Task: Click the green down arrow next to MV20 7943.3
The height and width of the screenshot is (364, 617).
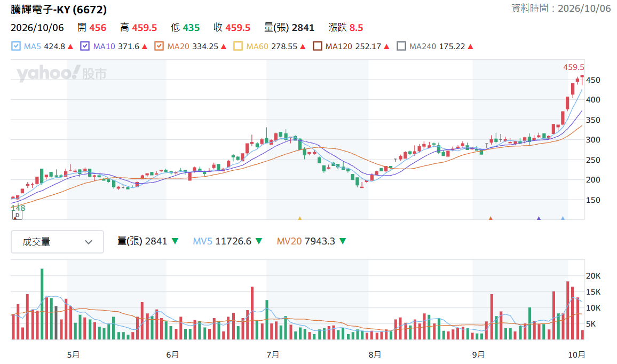Action: click(343, 241)
